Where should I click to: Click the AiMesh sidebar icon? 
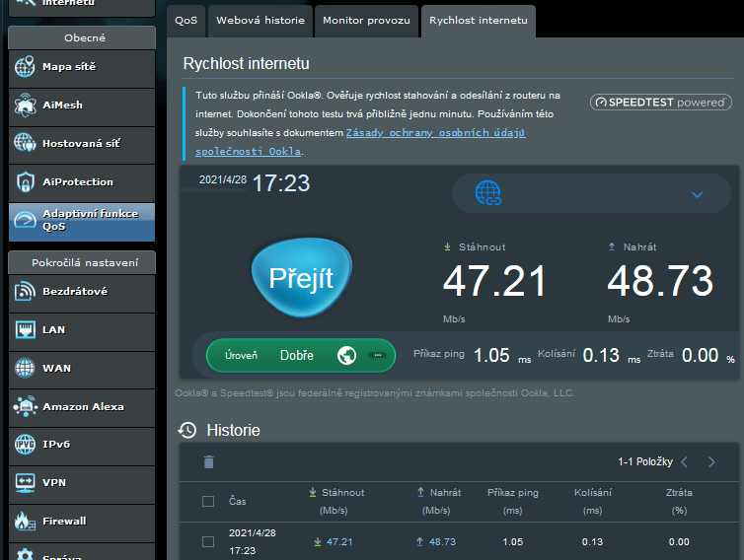pos(25,105)
